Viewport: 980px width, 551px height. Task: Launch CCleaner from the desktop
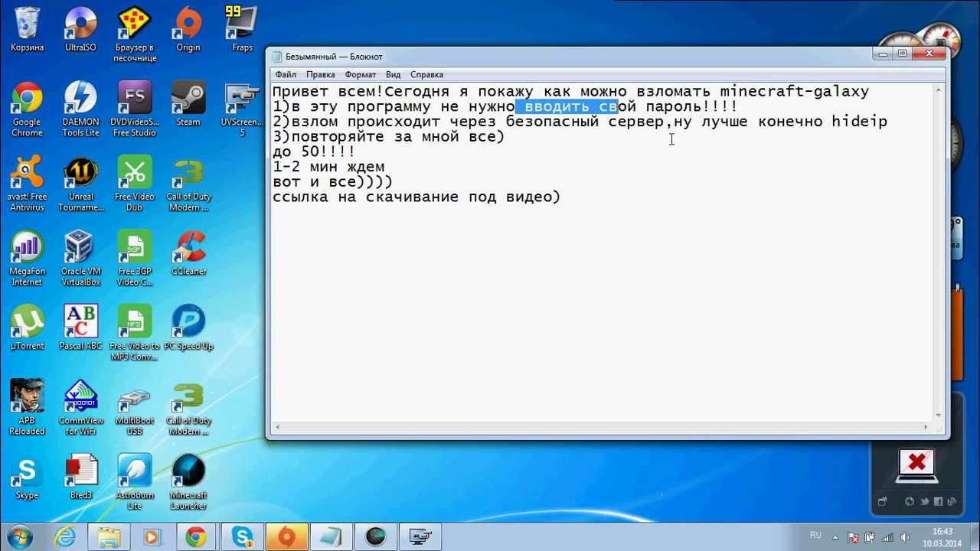click(x=188, y=253)
